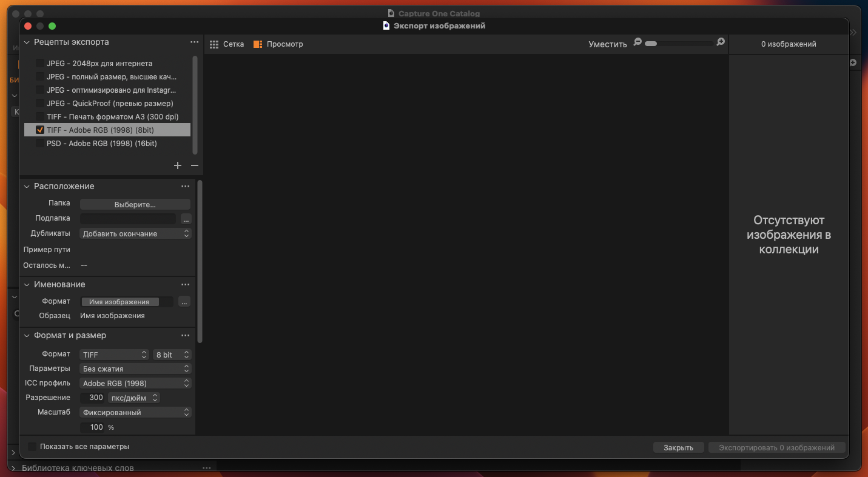The image size is (868, 477).
Task: Click the Закрыть button
Action: (x=678, y=448)
